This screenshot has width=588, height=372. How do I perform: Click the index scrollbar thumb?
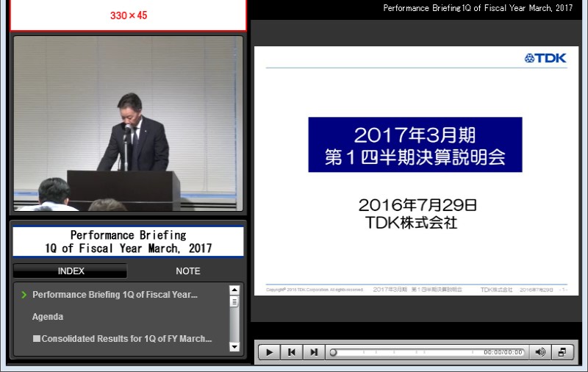[234, 301]
